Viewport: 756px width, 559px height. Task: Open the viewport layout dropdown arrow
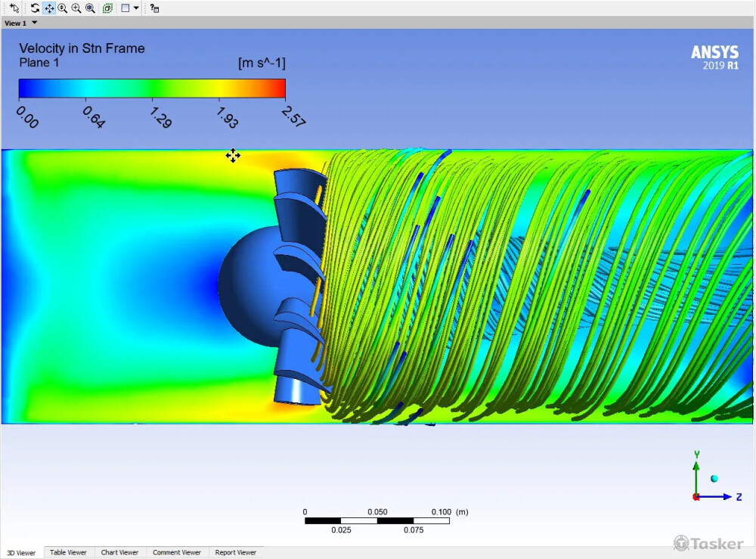coord(136,8)
